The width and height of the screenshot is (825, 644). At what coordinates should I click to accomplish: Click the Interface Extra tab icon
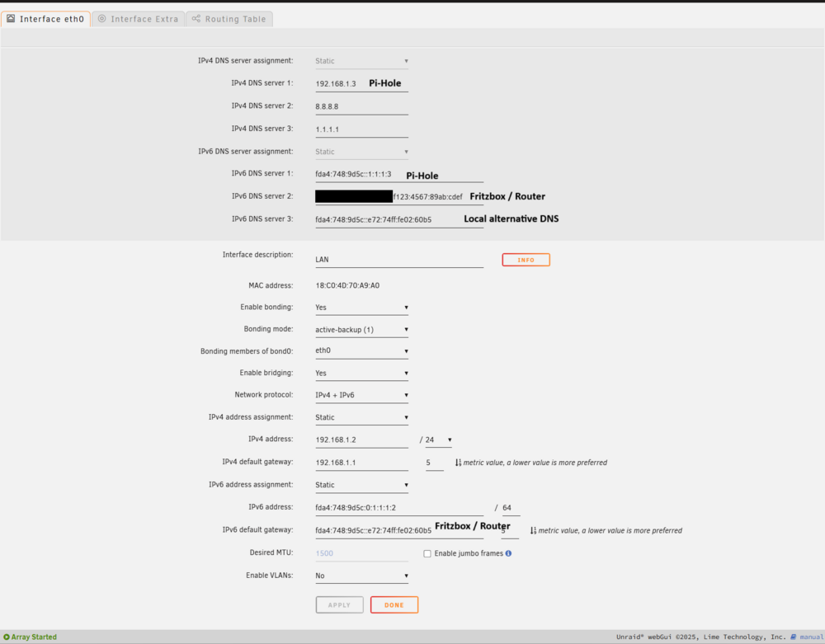102,18
